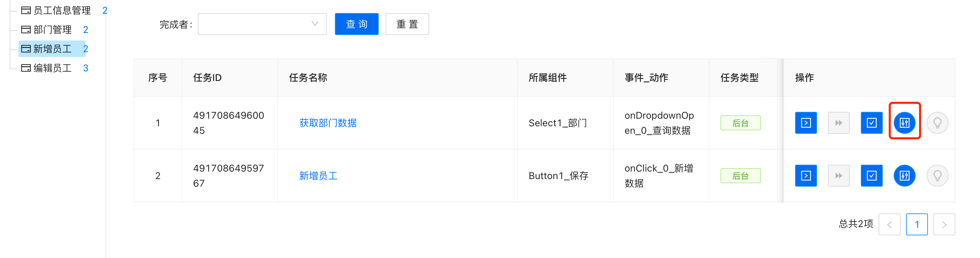The image size is (980, 258).
Task: Go to previous page arrow
Action: (889, 224)
